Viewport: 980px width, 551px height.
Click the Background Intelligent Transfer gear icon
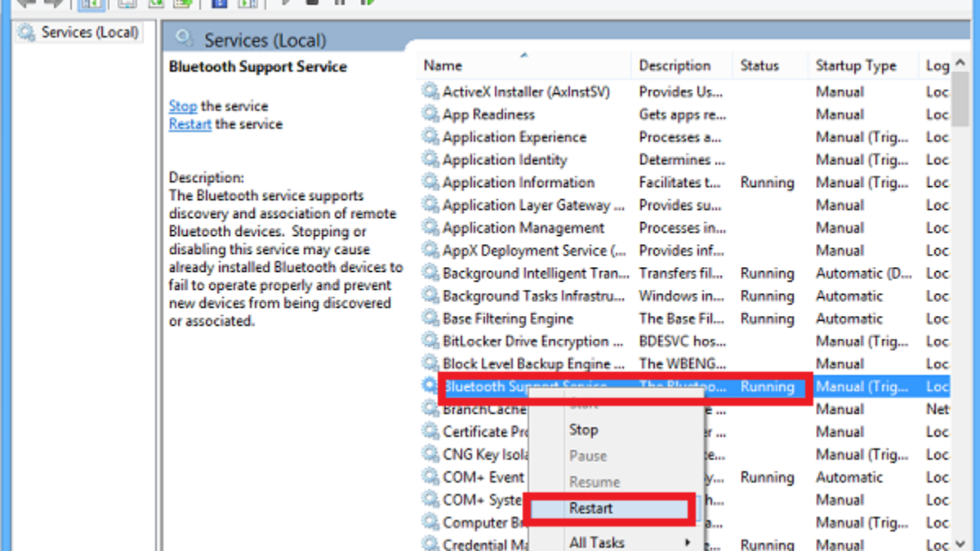pos(430,273)
